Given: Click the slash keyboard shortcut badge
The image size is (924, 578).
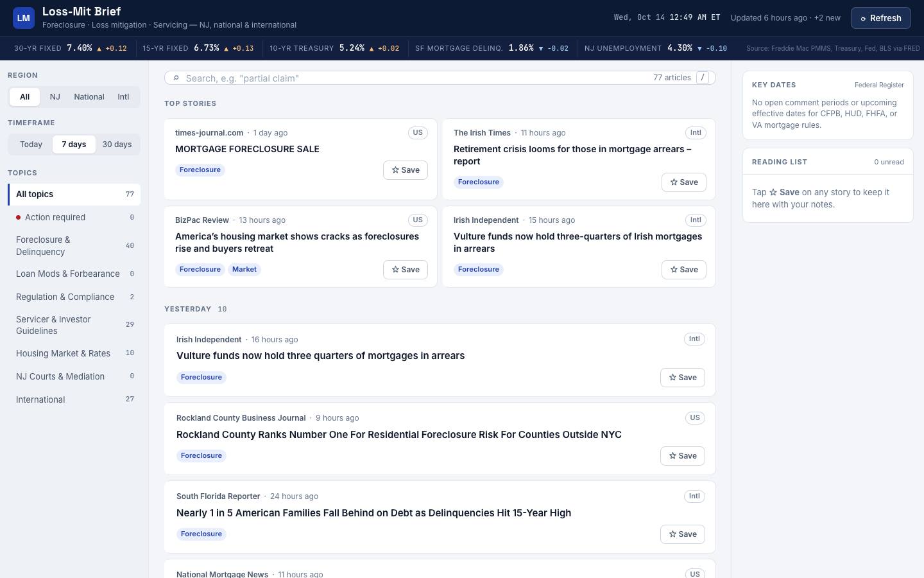Looking at the screenshot, I should [x=703, y=78].
